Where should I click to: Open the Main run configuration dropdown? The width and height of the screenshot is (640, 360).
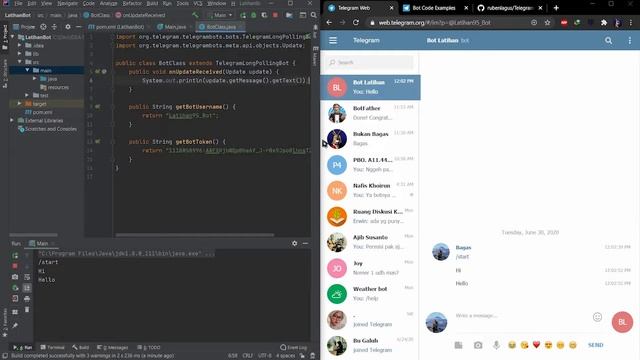click(x=221, y=15)
